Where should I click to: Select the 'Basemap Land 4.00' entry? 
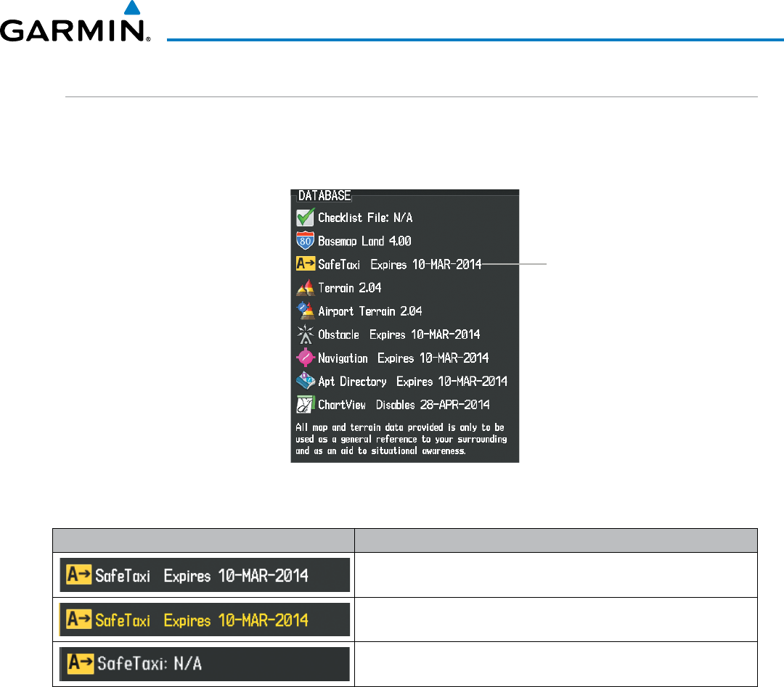coord(364,241)
